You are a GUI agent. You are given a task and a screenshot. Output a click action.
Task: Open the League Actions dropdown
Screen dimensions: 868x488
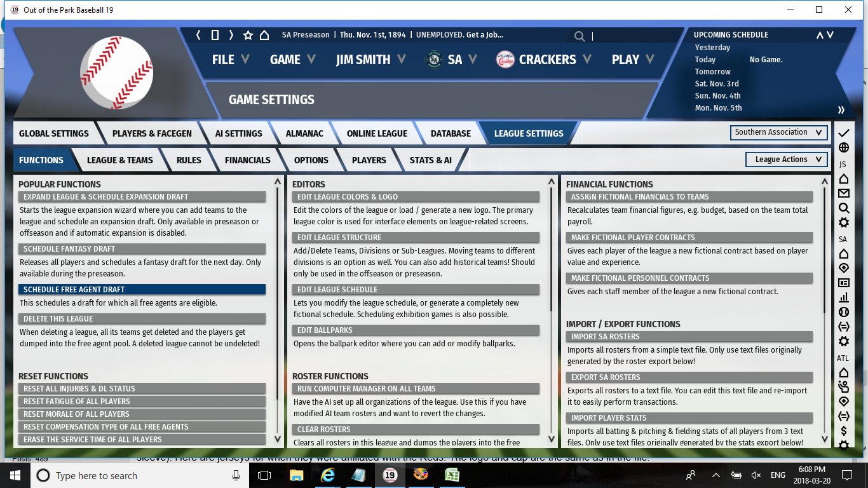click(x=787, y=159)
